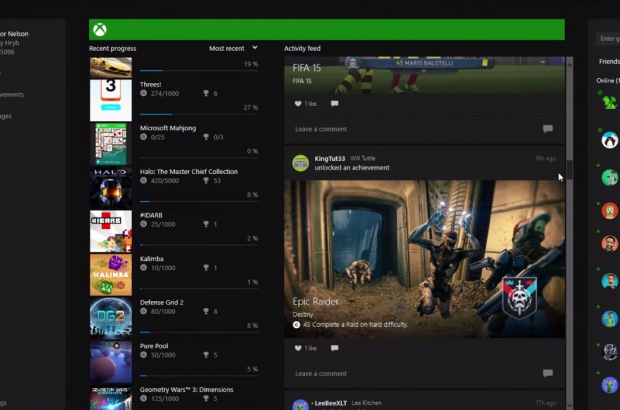Click the trophy icon in the Halo row
The image size is (620, 410).
point(206,181)
